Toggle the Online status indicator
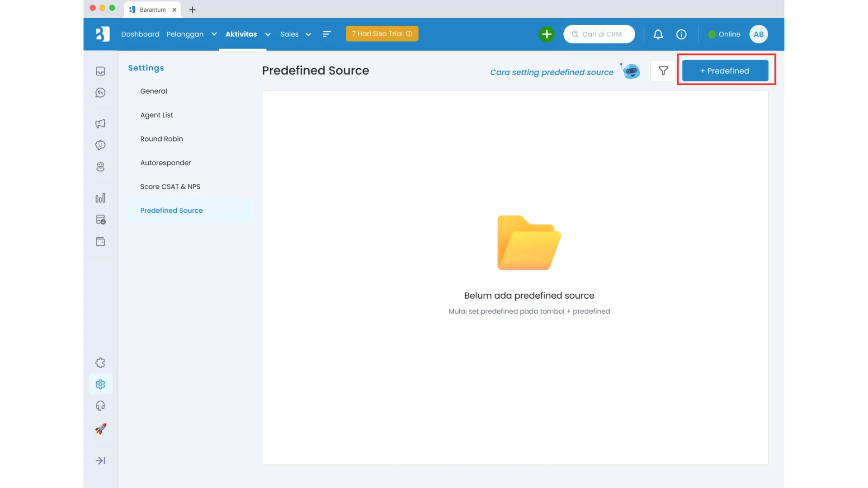Image resolution: width=868 pixels, height=488 pixels. pos(724,34)
